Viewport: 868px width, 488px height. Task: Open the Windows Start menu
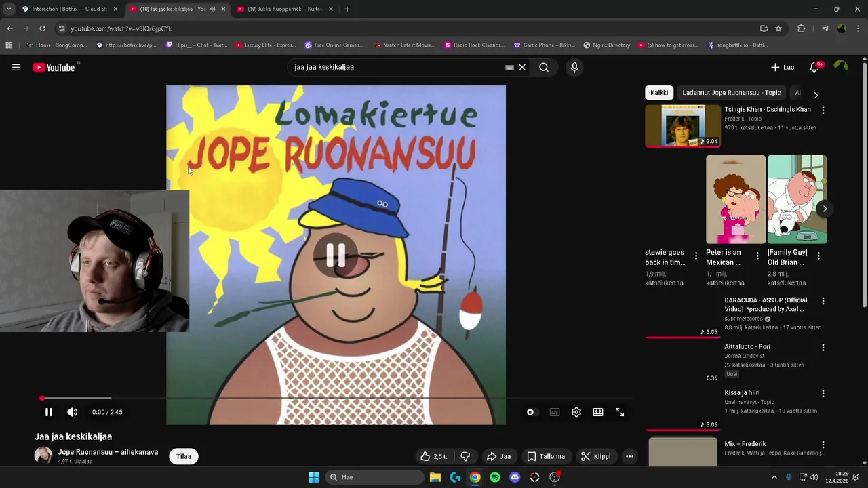(314, 477)
